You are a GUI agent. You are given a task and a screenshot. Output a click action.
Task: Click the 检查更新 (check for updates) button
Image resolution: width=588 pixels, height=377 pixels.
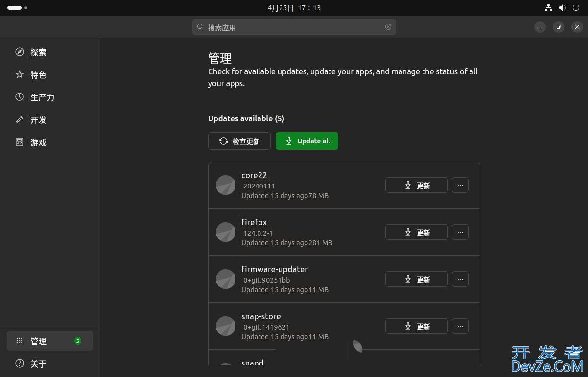(239, 141)
